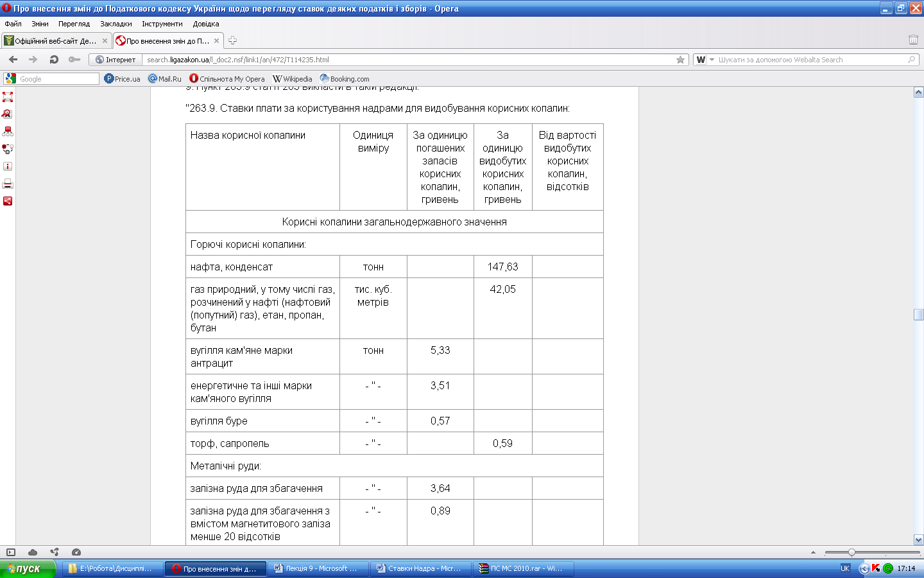Bookmark the page with the star icon
924x578 pixels.
680,60
